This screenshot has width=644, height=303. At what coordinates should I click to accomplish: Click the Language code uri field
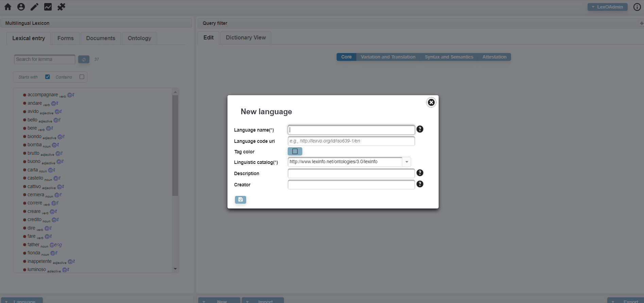[351, 141]
